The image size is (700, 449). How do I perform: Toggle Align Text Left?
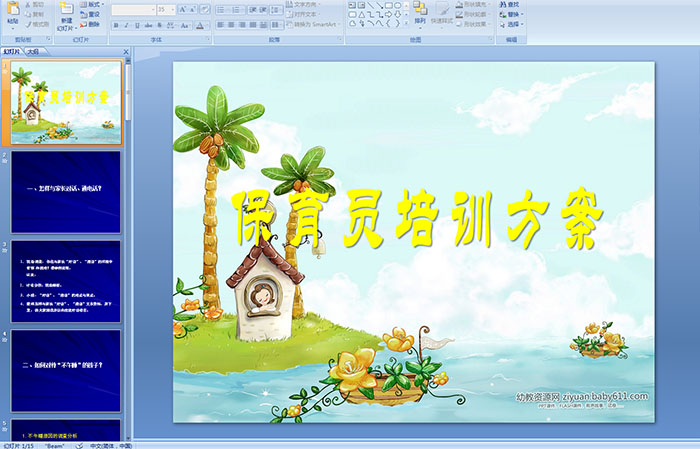pyautogui.click(x=221, y=25)
